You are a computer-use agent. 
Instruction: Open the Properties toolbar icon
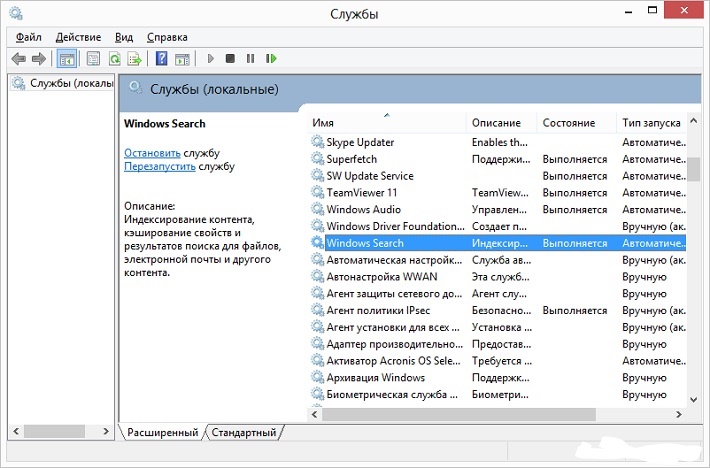click(x=93, y=58)
